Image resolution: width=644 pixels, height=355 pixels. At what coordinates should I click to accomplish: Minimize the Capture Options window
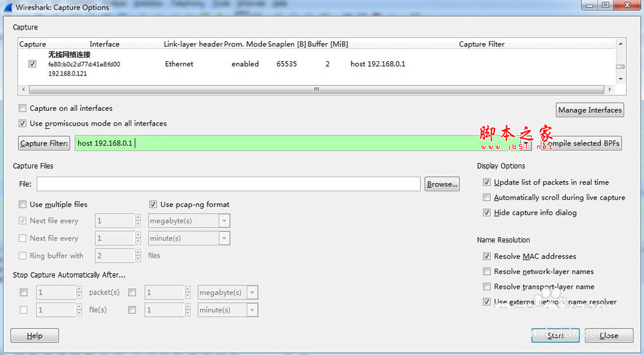point(590,5)
